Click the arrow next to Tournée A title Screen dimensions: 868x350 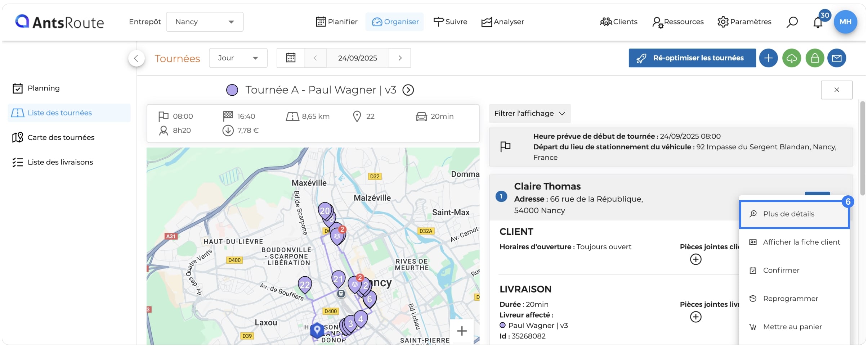pos(408,90)
